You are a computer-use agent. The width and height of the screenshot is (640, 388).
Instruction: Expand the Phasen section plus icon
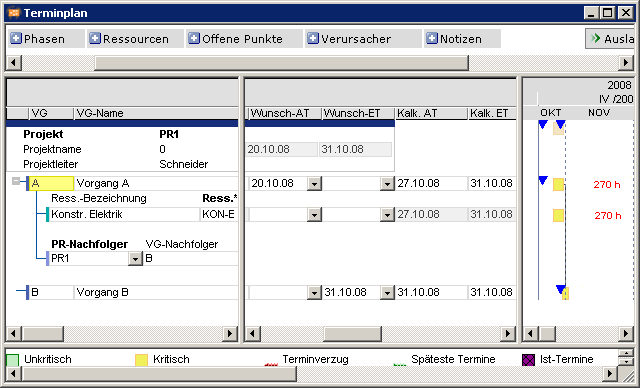pyautogui.click(x=16, y=39)
